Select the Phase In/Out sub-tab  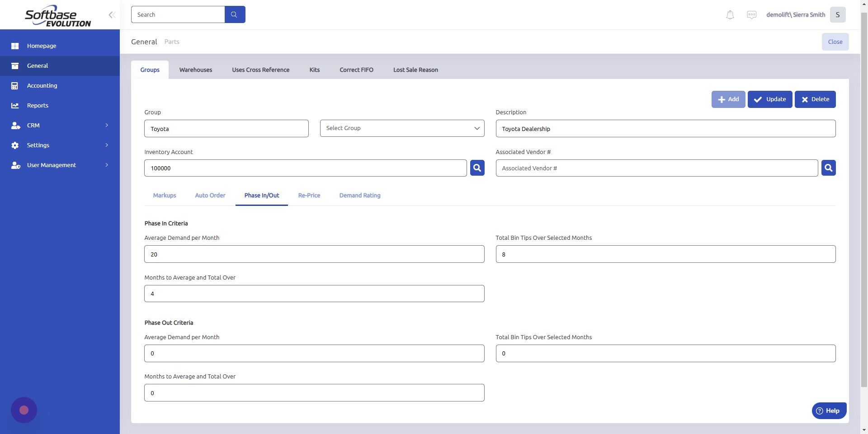point(262,196)
